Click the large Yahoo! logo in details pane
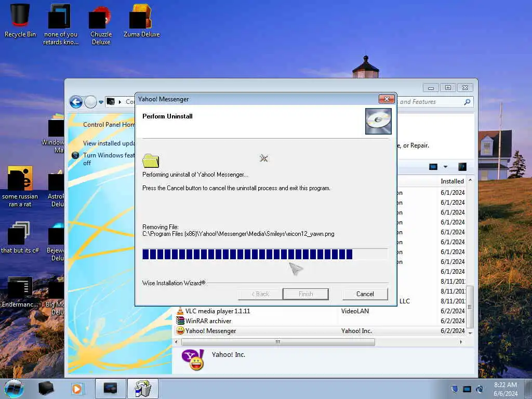 tap(193, 360)
